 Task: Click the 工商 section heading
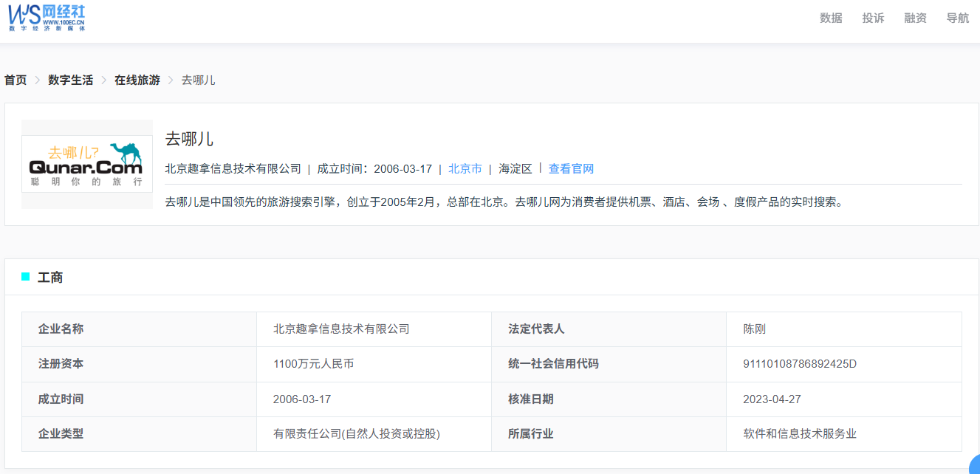click(50, 278)
